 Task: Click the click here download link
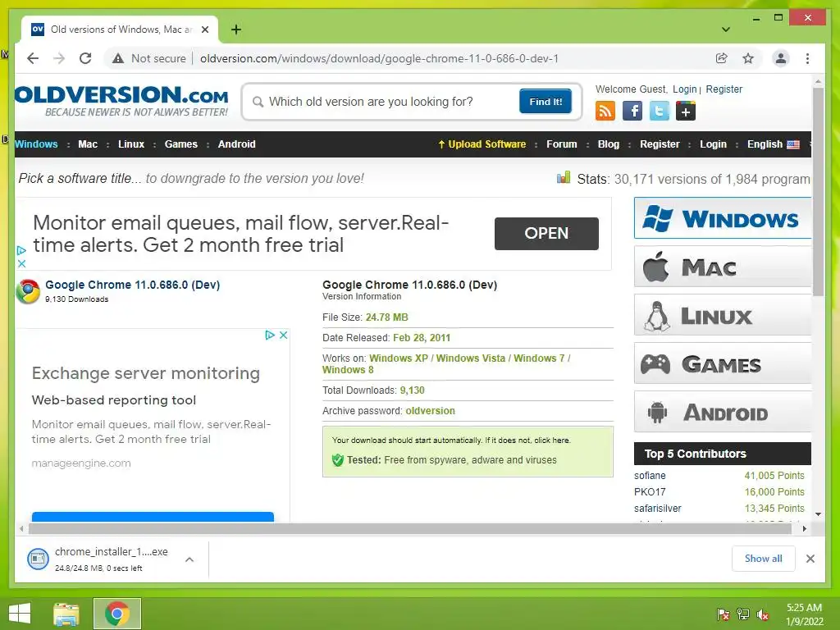coord(551,441)
